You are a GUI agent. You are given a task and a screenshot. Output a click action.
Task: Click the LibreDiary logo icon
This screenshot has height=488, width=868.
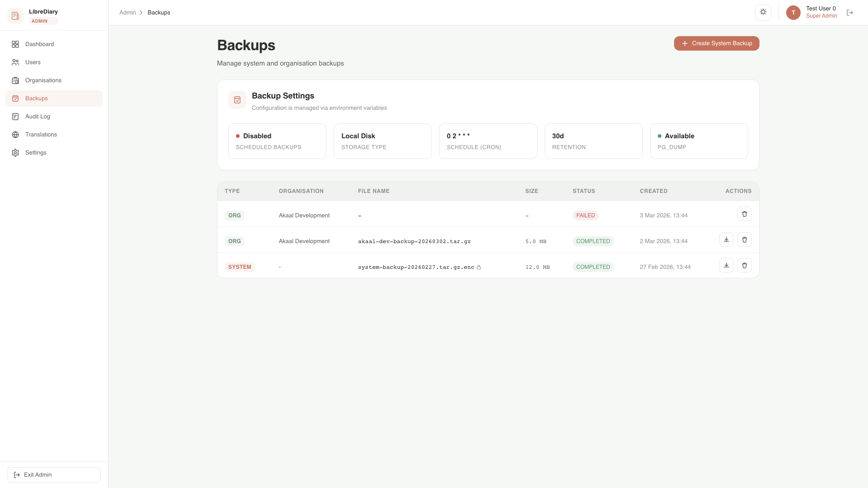tap(15, 15)
